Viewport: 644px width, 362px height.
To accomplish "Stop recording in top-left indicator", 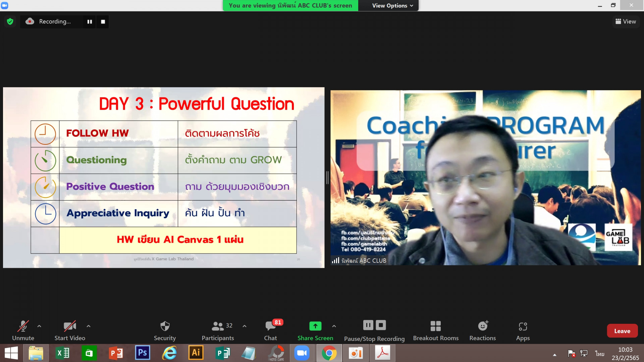I will pyautogui.click(x=103, y=21).
